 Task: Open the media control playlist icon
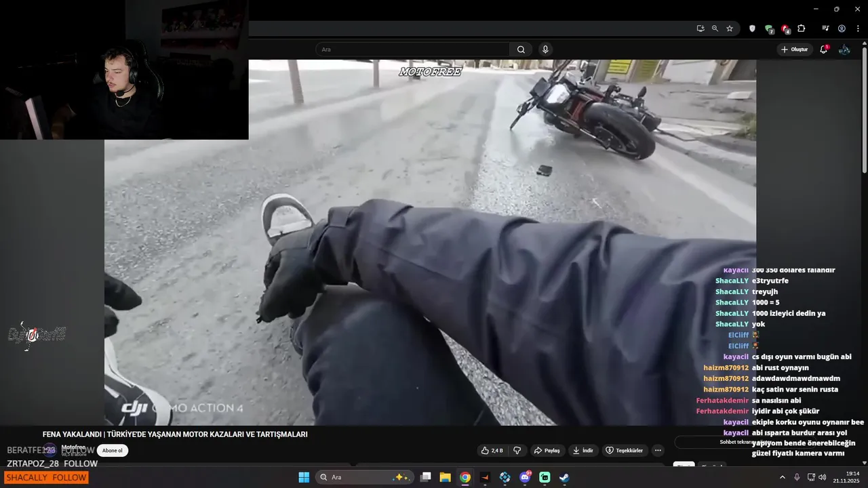(825, 28)
